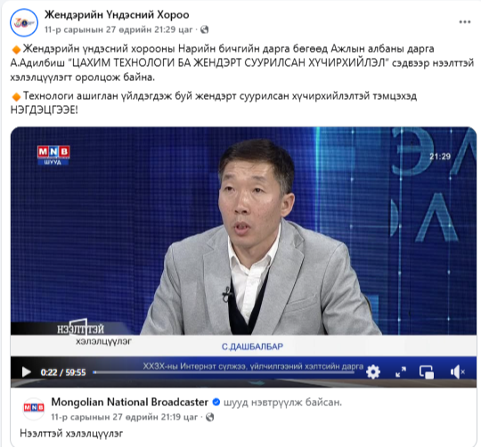Image resolution: width=481 pixels, height=448 pixels.
Task: Expand video to fullscreen
Action: pyautogui.click(x=401, y=372)
